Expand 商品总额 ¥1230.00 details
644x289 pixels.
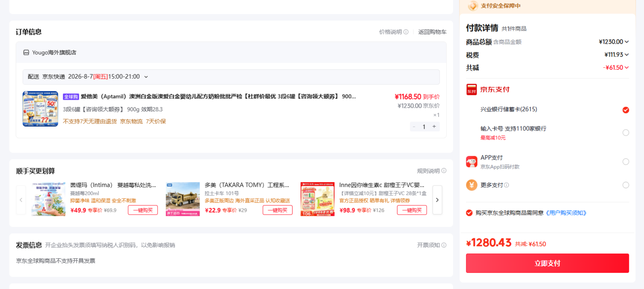point(627,42)
